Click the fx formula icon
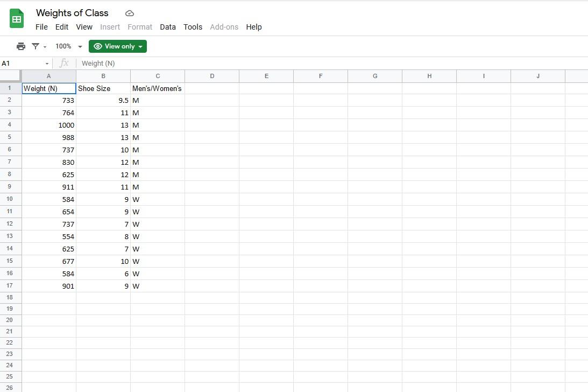Image resolution: width=588 pixels, height=392 pixels. 63,63
